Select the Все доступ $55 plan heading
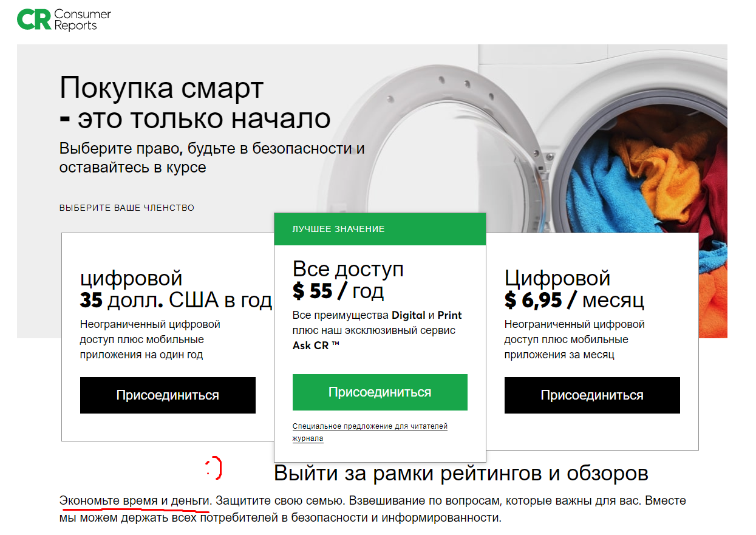The height and width of the screenshot is (535, 756). pyautogui.click(x=348, y=280)
